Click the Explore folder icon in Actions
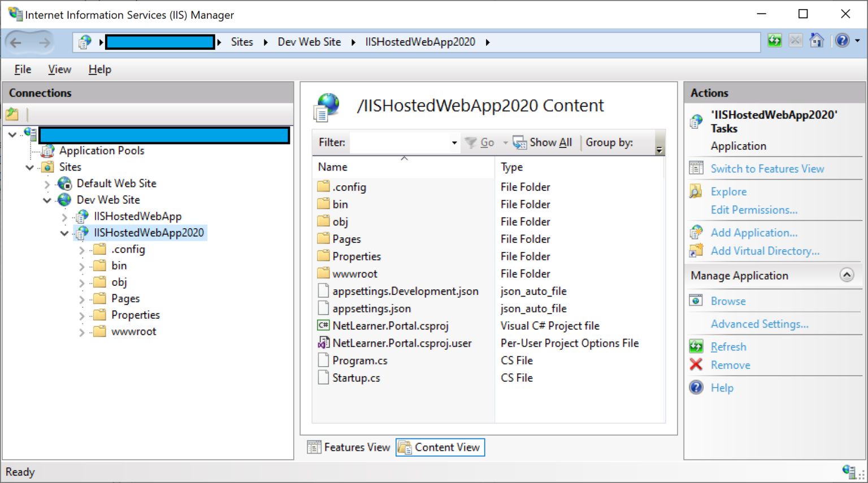Viewport: 868px width, 483px height. [696, 192]
